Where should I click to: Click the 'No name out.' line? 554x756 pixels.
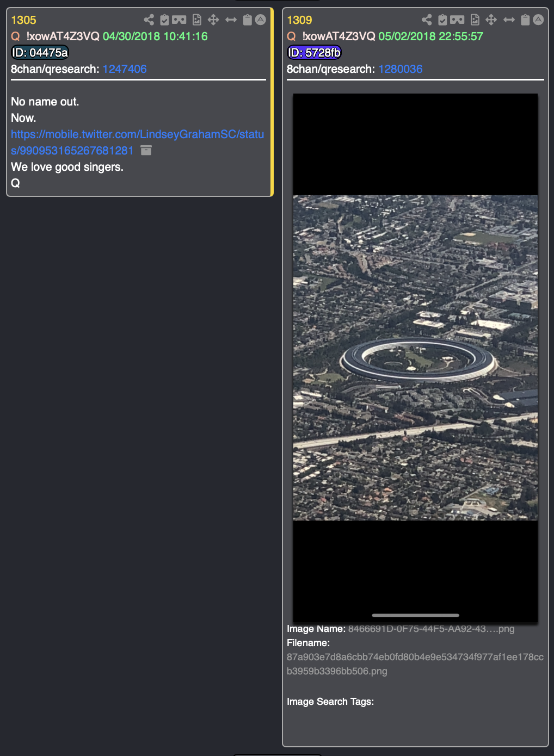click(x=45, y=102)
